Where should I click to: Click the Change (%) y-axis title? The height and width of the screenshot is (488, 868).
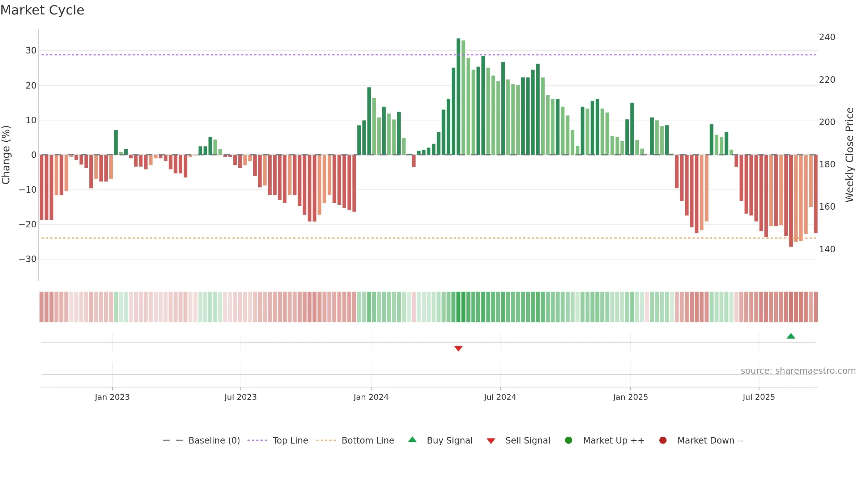(6, 155)
